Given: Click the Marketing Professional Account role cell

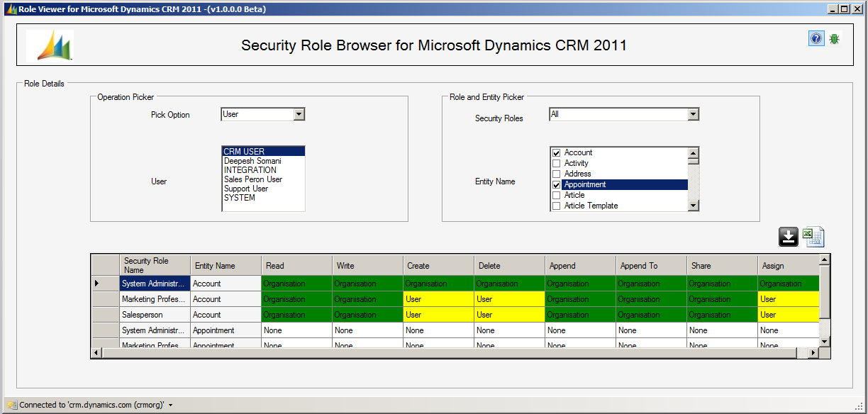Looking at the screenshot, I should coord(155,298).
